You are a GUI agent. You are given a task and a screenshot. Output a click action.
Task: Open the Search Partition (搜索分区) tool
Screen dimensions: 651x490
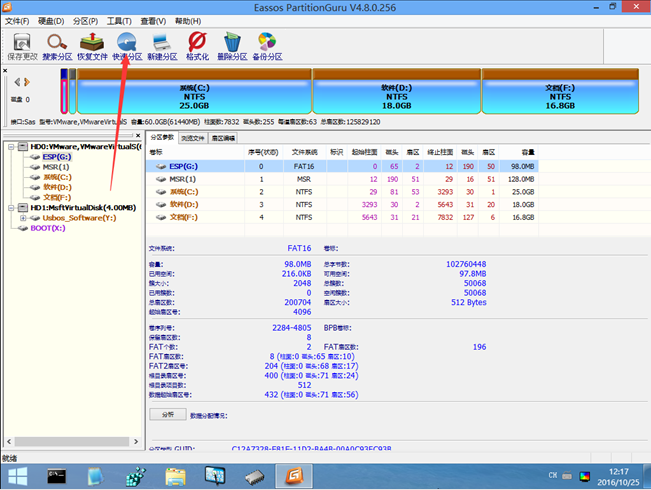(57, 47)
